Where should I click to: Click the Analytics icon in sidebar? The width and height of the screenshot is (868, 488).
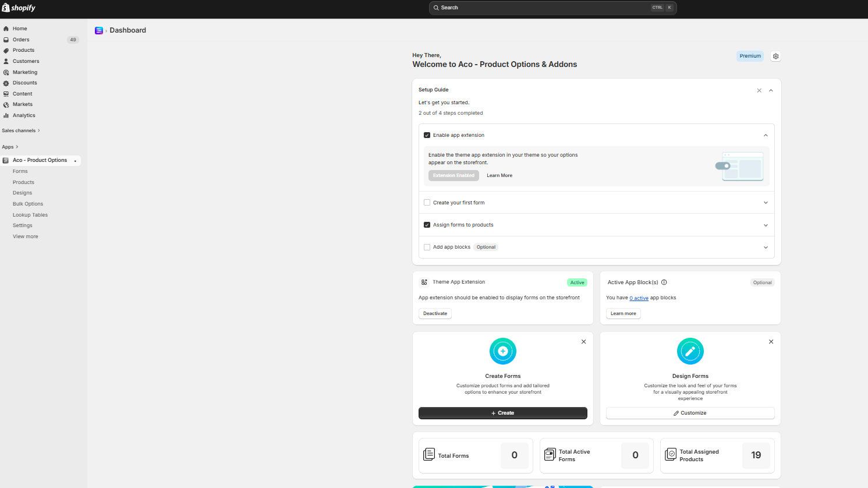(x=6, y=115)
